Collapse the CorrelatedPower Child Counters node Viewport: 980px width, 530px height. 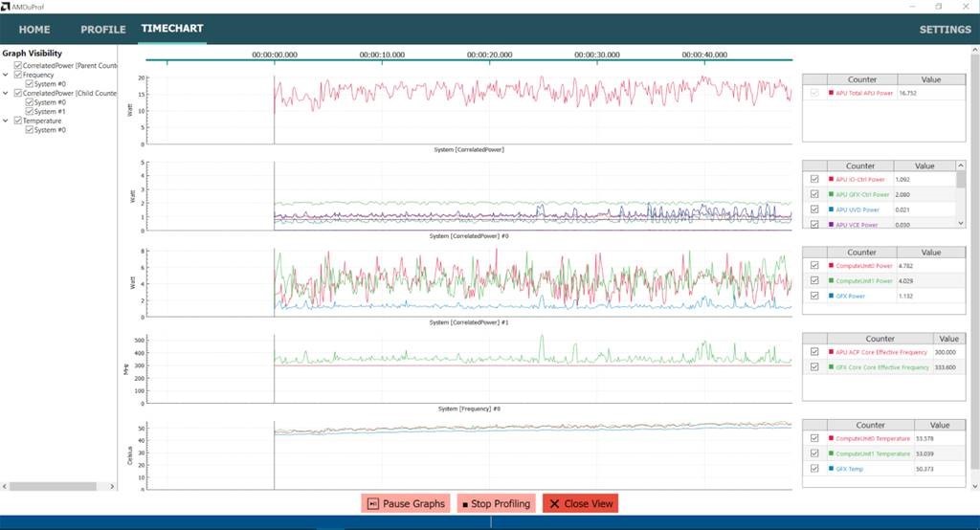pos(7,94)
